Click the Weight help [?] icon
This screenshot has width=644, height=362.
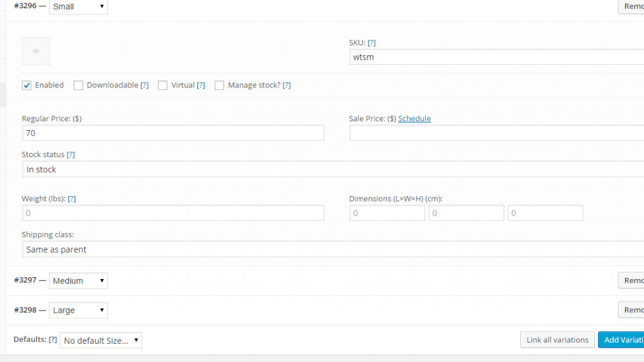coord(72,199)
